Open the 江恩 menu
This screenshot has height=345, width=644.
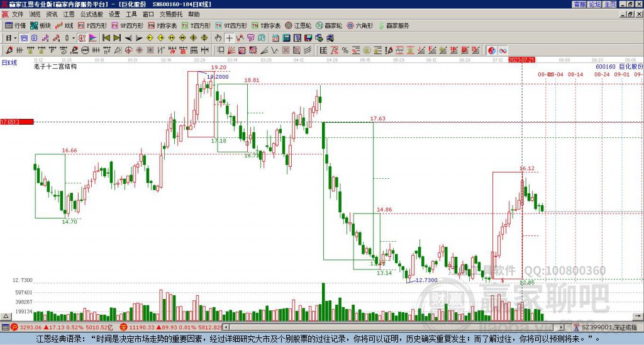pyautogui.click(x=69, y=14)
